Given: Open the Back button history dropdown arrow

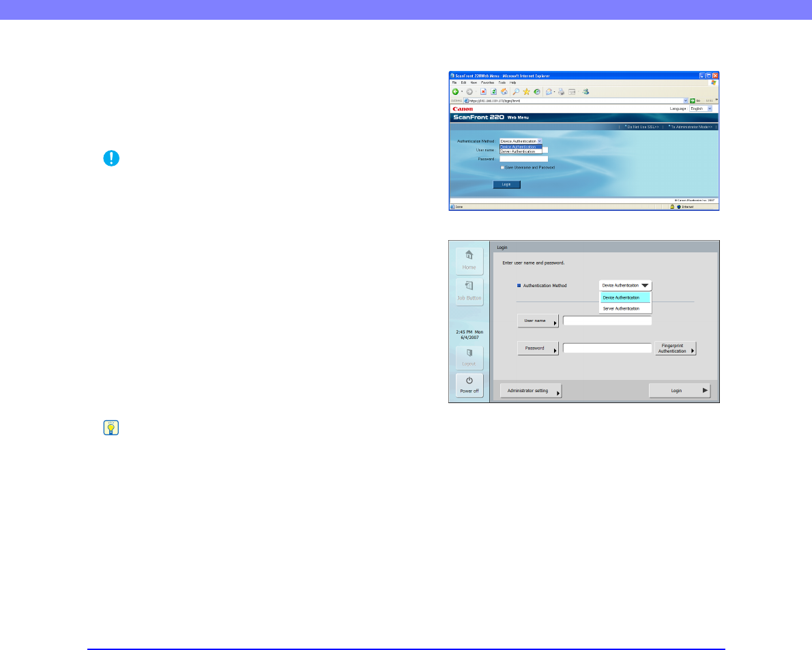Looking at the screenshot, I should point(461,91).
